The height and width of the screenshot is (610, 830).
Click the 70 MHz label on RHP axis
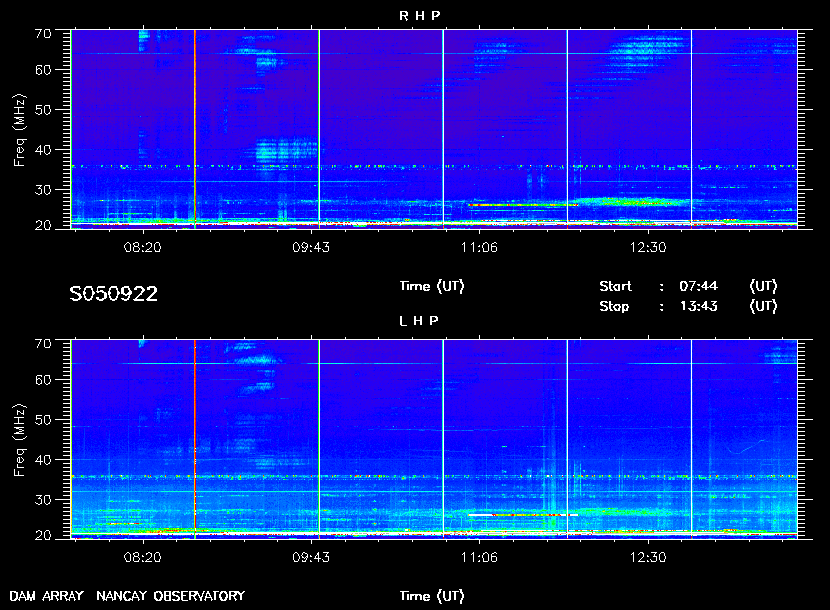[x=43, y=33]
